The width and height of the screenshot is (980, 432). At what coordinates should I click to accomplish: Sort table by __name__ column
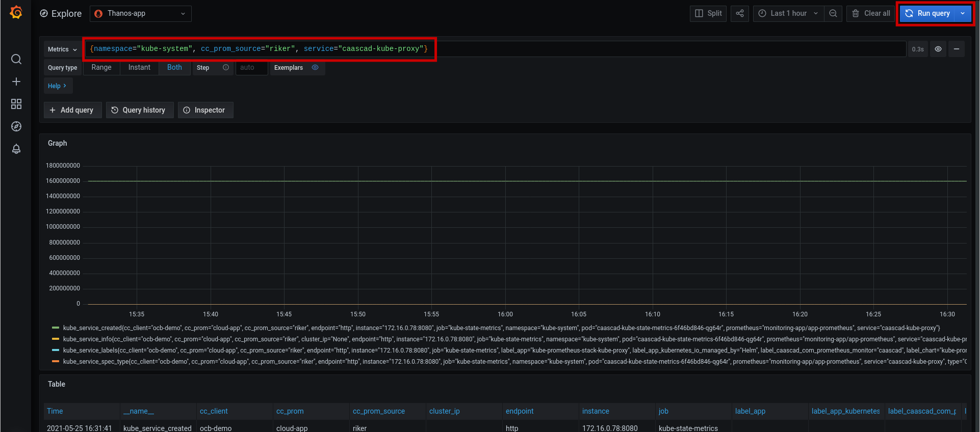139,411
